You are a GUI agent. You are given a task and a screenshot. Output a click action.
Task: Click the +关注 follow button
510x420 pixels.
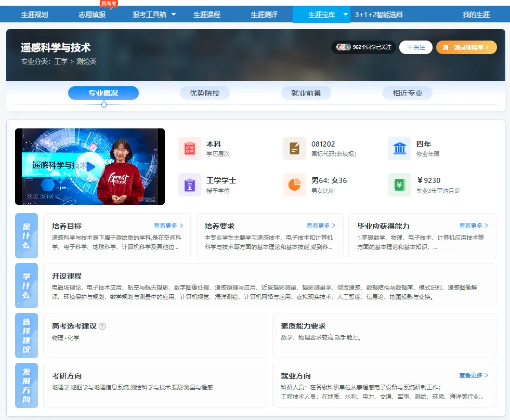[x=416, y=47]
